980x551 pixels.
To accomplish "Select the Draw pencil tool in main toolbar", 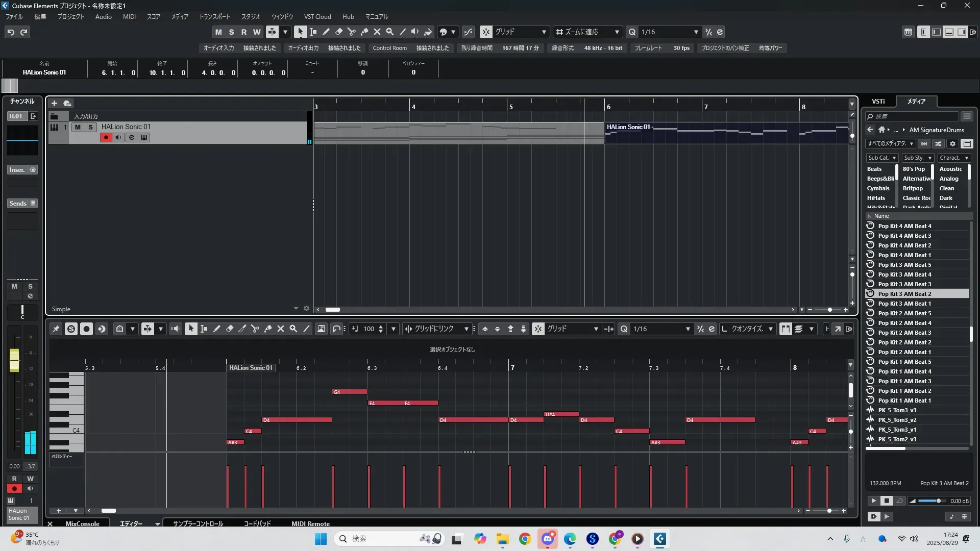I will [326, 32].
